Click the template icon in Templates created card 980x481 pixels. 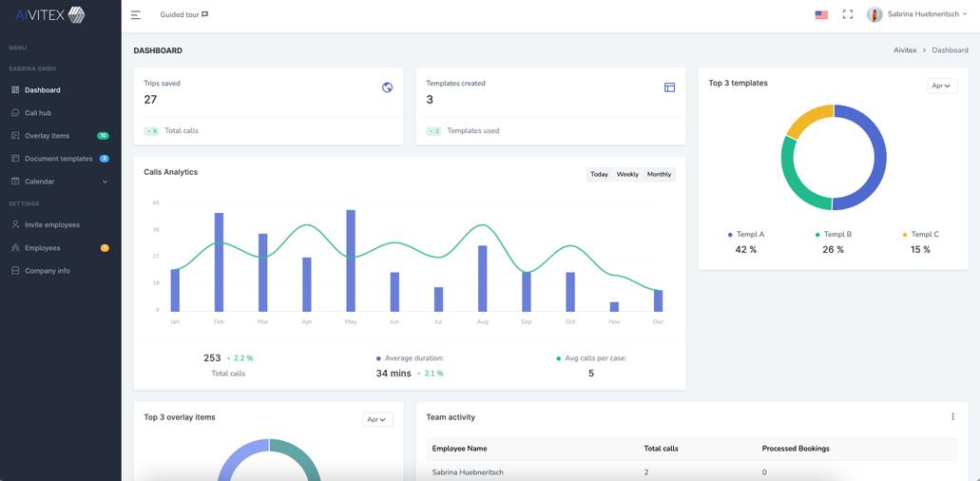pyautogui.click(x=669, y=87)
